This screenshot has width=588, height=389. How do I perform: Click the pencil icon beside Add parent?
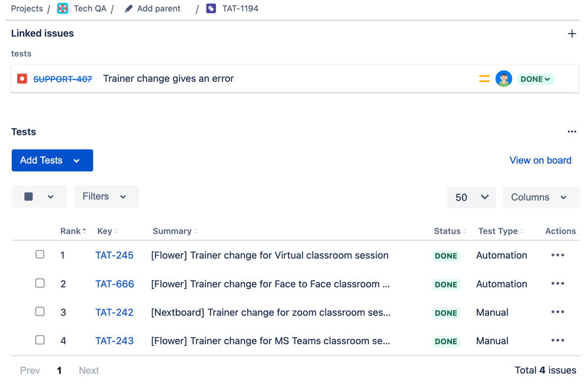(129, 9)
